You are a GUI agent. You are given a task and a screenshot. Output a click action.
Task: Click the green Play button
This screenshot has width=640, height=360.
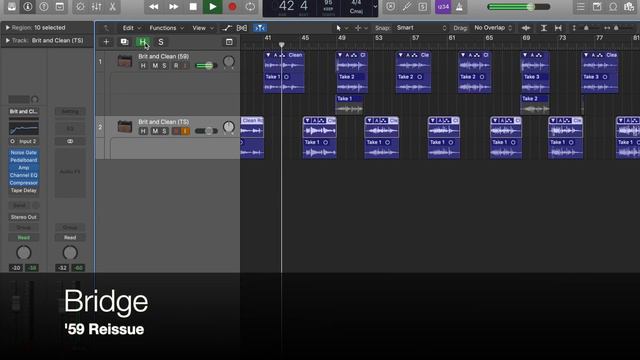[x=213, y=7]
